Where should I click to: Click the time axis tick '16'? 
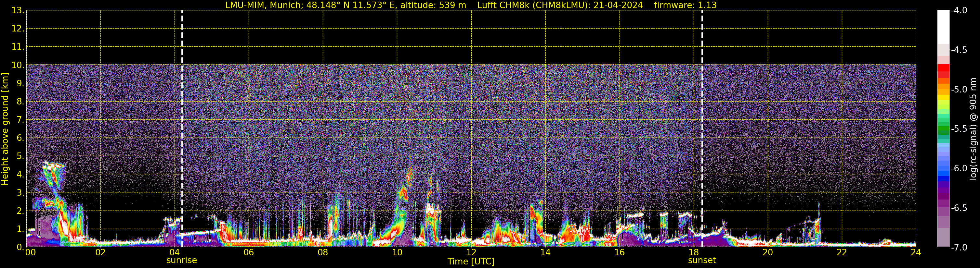620,253
